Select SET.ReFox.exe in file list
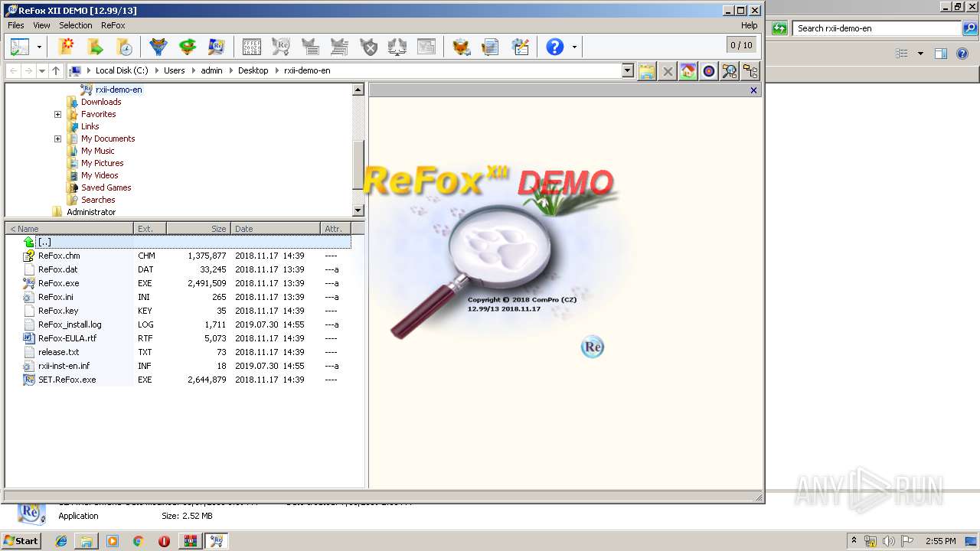This screenshot has width=980, height=551. tap(67, 380)
